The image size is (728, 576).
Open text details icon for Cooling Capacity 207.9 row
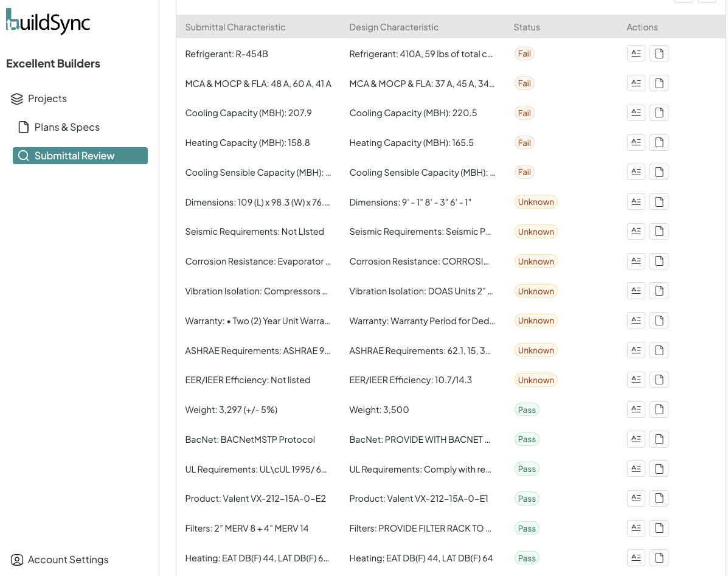coord(636,113)
